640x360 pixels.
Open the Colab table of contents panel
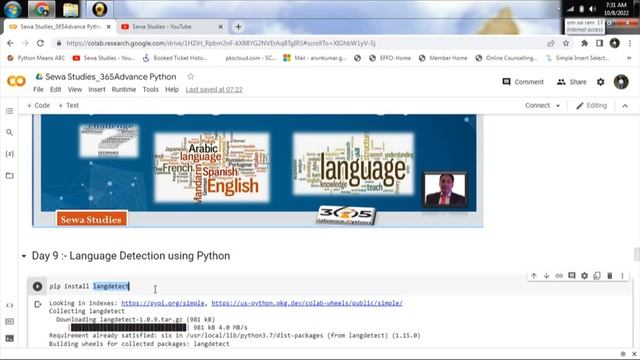coord(9,111)
